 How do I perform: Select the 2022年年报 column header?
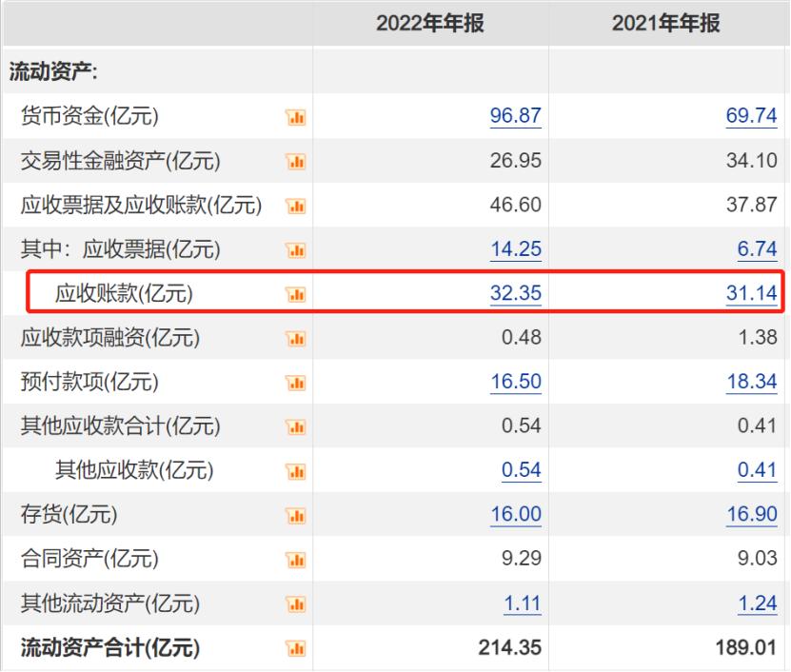click(x=430, y=24)
